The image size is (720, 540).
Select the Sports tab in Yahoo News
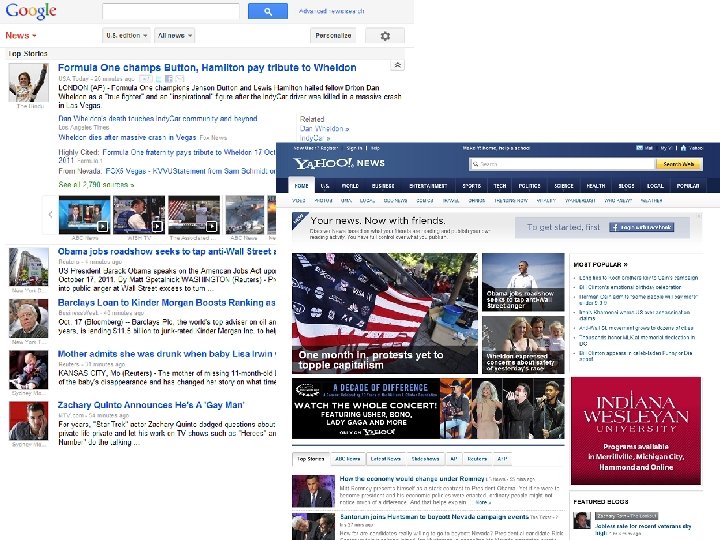472,186
